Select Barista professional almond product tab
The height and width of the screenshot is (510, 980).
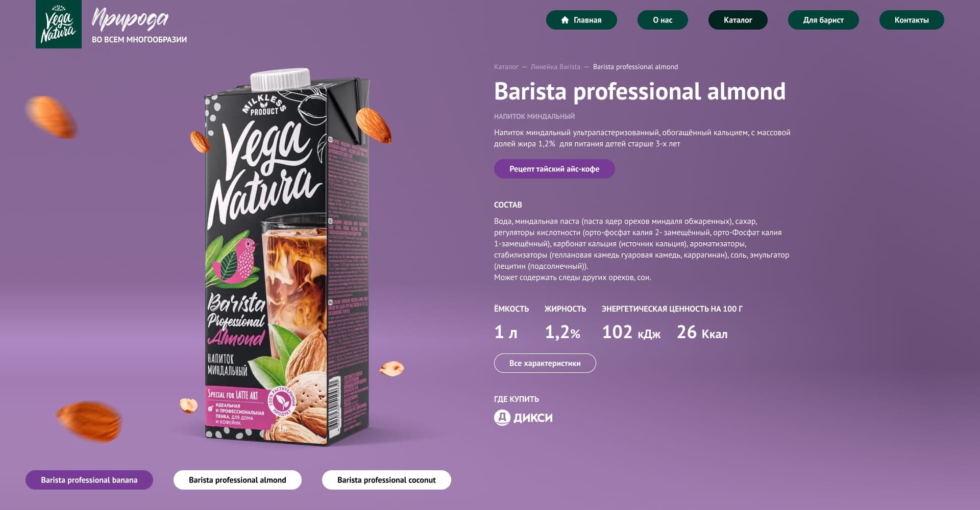pos(237,480)
